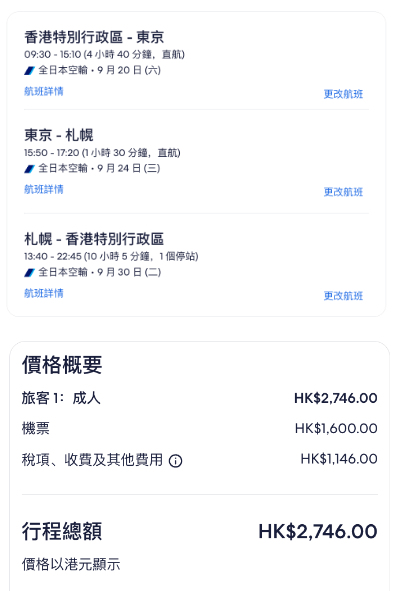
Task: Open 航班詳情 for 香港特別行政區 - 東京 flight
Action: coord(44,91)
